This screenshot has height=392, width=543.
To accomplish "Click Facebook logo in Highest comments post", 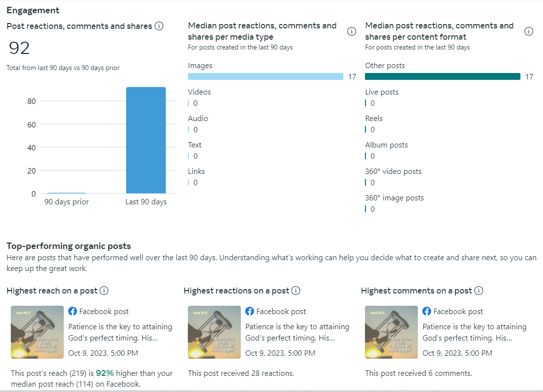I will click(x=427, y=311).
